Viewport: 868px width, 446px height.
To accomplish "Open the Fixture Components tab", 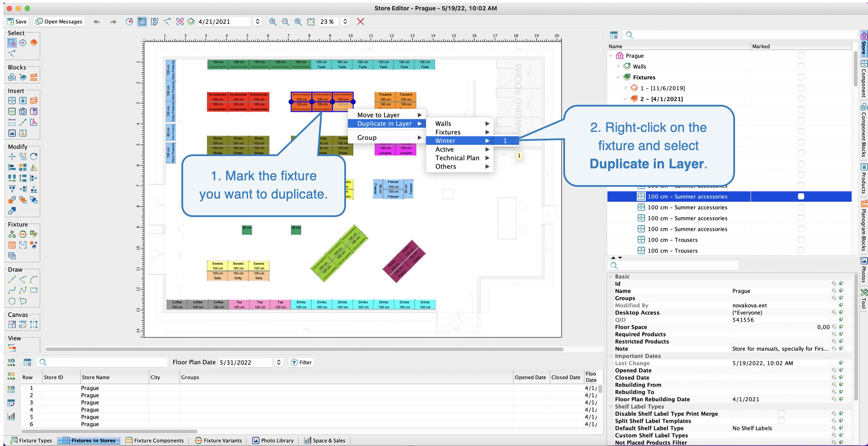I will (154, 440).
